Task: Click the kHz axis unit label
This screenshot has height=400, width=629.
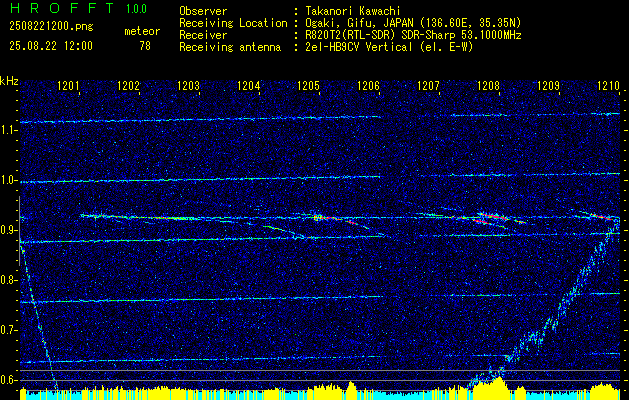Action: [9, 81]
